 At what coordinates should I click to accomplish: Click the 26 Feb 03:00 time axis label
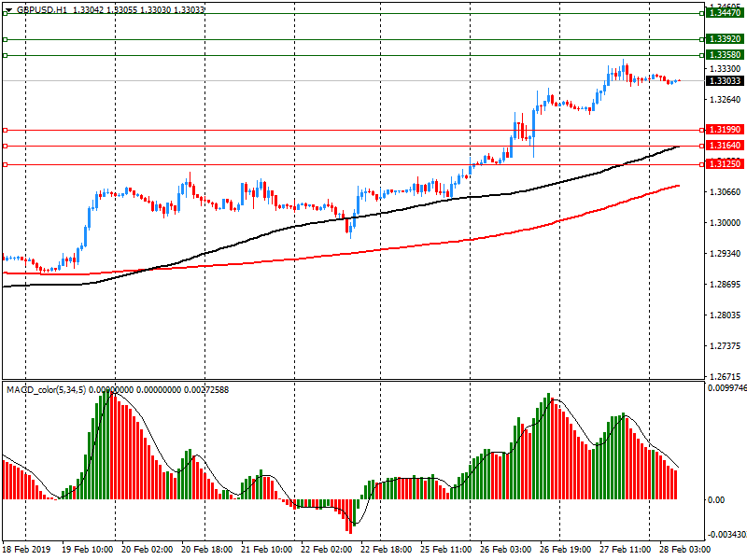tap(505, 549)
